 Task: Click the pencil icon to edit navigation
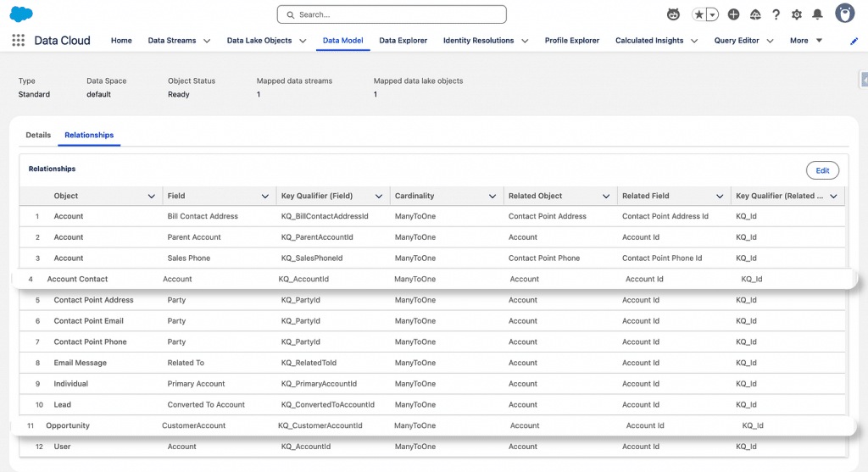click(x=854, y=41)
